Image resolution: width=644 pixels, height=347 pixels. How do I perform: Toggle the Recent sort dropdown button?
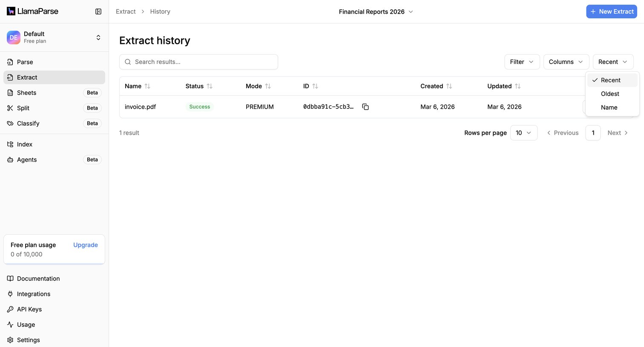coord(613,62)
